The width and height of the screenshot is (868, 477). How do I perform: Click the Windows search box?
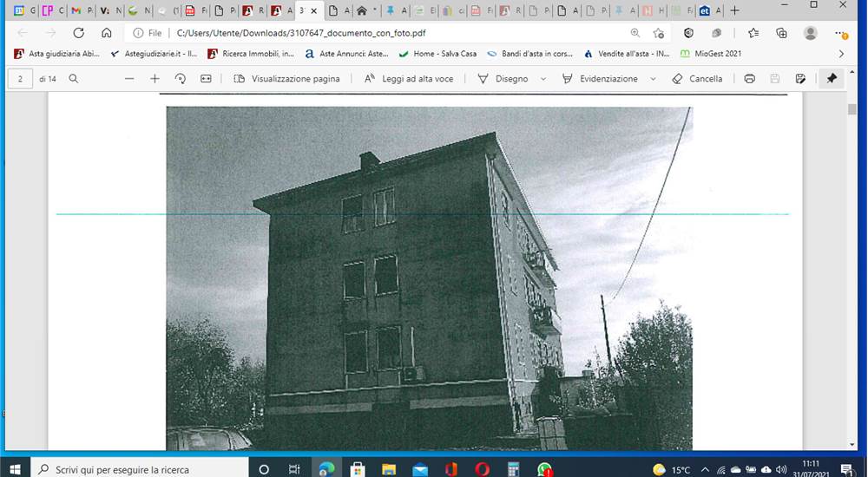tap(140, 469)
